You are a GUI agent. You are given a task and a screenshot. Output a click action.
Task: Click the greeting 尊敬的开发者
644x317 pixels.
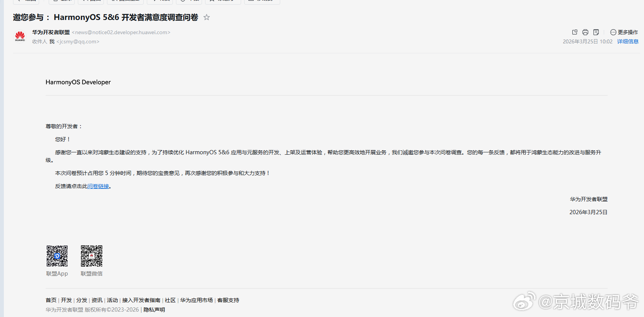pyautogui.click(x=64, y=126)
